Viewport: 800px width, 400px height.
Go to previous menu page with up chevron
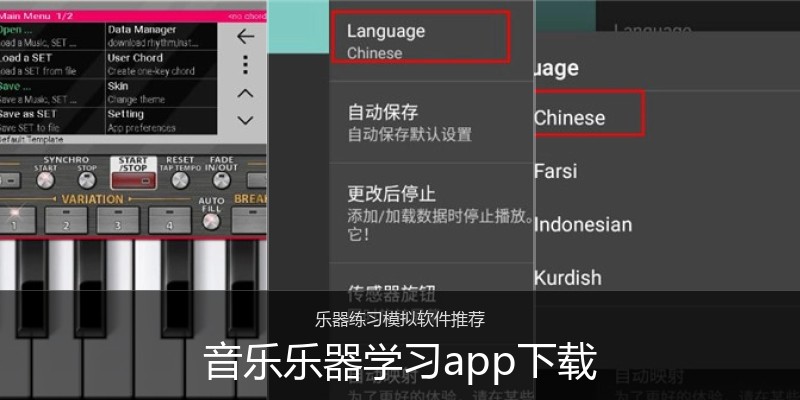click(x=245, y=93)
